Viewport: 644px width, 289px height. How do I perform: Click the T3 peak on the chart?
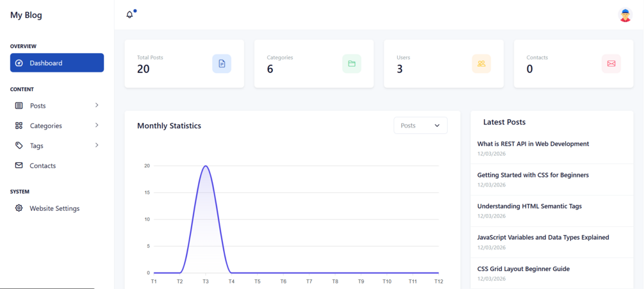click(x=206, y=166)
